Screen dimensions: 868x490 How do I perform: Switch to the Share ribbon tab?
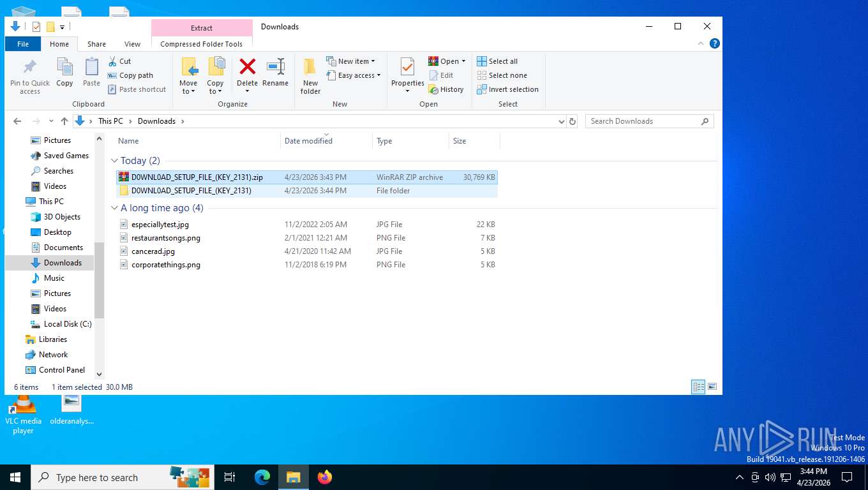pos(97,44)
